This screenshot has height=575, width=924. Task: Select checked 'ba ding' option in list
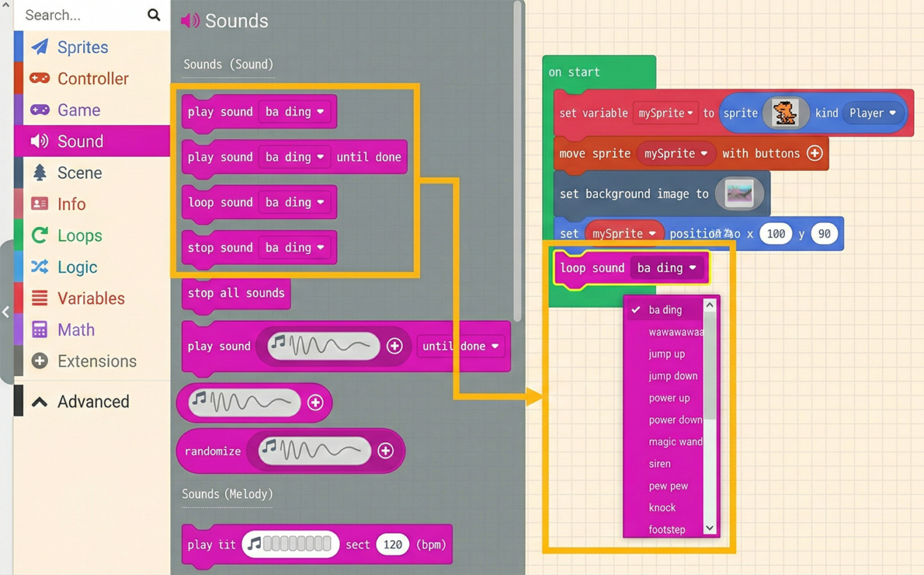tap(665, 310)
